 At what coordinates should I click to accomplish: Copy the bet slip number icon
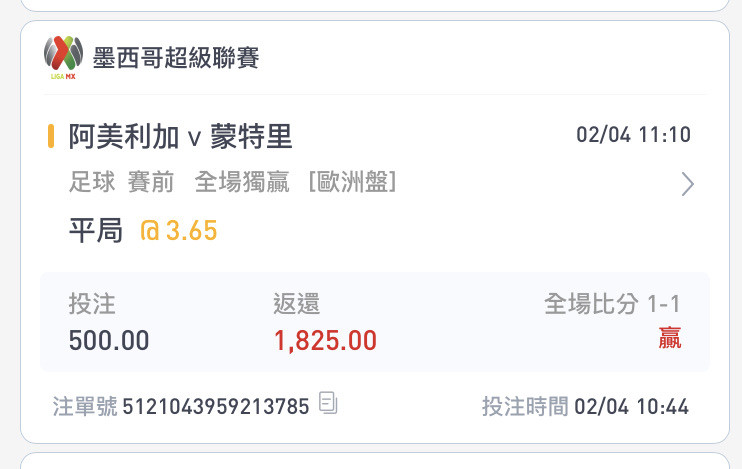(328, 403)
